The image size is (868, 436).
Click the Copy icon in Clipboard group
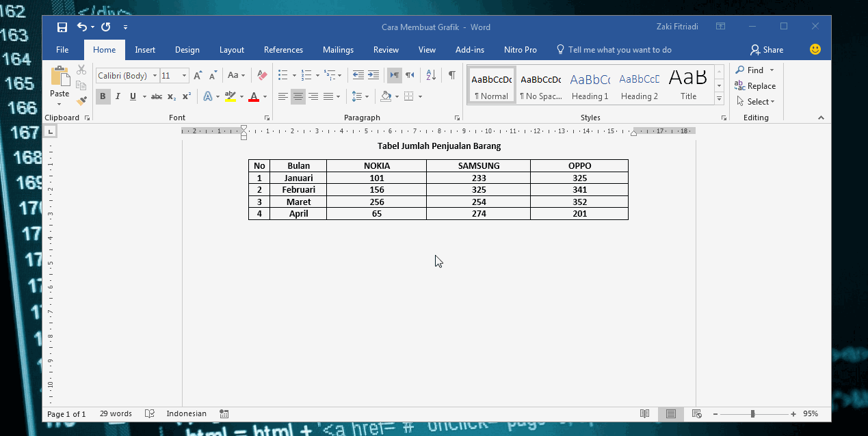(81, 85)
